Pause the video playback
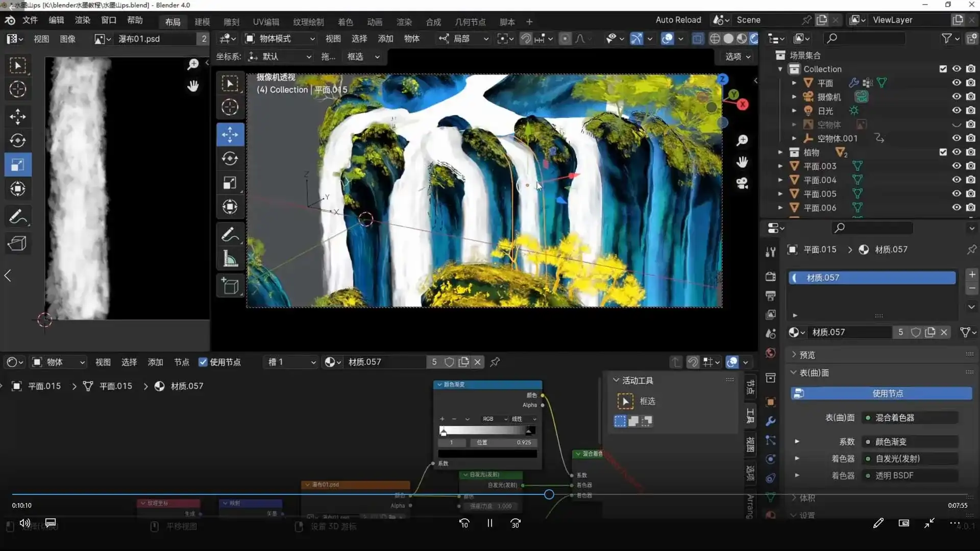 click(489, 523)
